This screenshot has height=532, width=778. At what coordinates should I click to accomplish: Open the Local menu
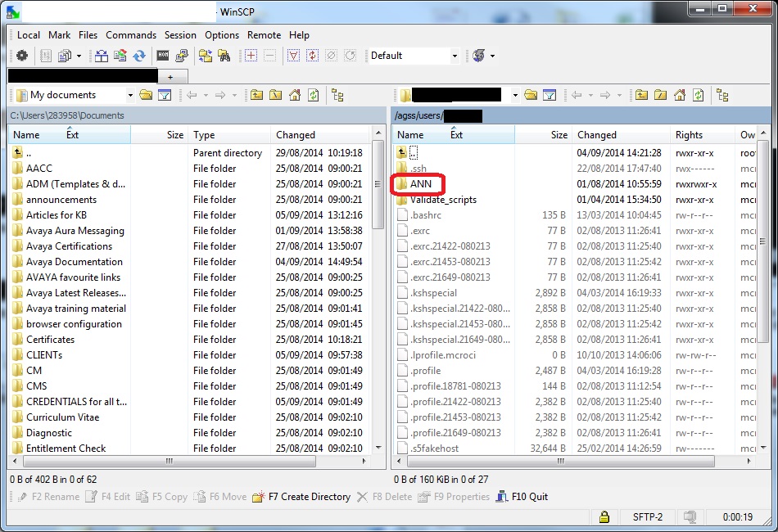[x=29, y=35]
